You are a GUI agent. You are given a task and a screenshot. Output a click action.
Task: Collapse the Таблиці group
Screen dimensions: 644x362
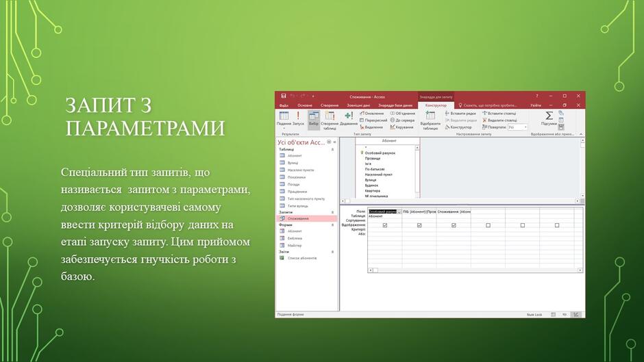coord(332,149)
